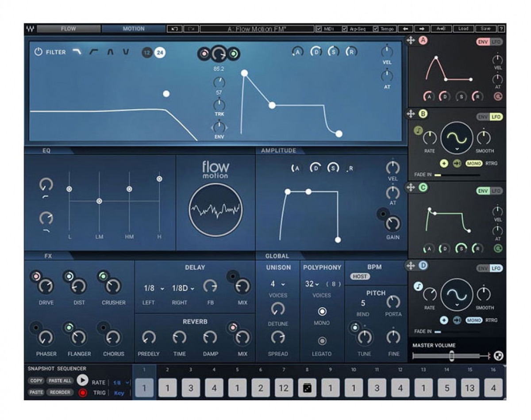Image resolution: width=531 pixels, height=420 pixels.
Task: Switch modulator D to ENV mode
Action: pyautogui.click(x=483, y=268)
